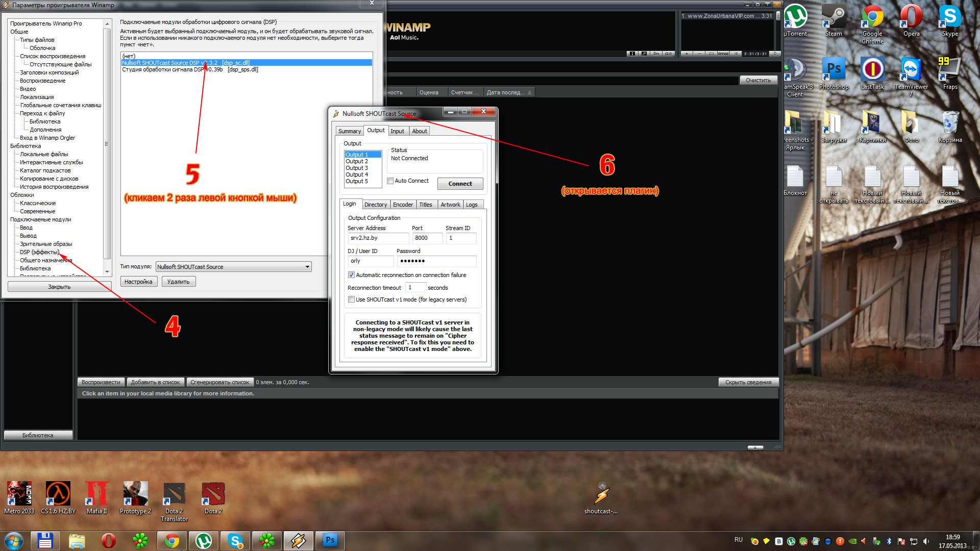
Task: Open the CS 1.6 HZ.BY shortcut
Action: tap(58, 498)
